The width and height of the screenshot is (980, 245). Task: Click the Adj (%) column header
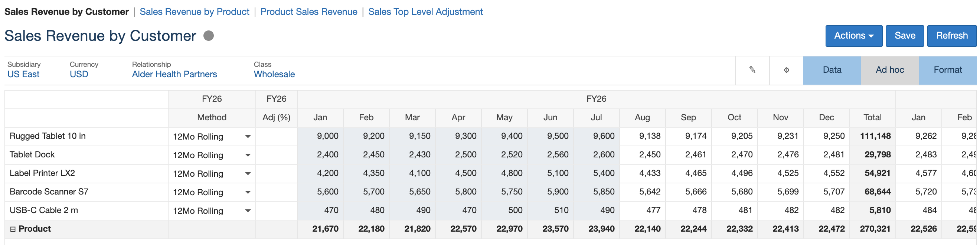coord(276,118)
